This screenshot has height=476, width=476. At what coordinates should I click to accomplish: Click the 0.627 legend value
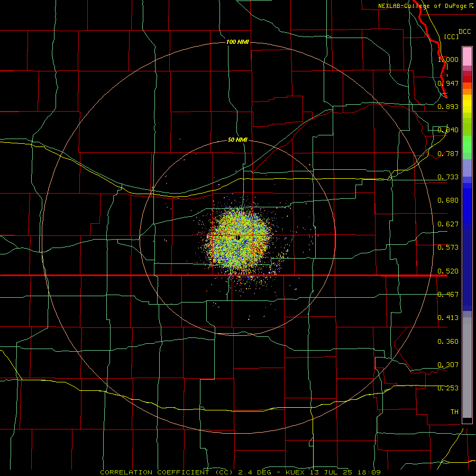click(x=448, y=224)
